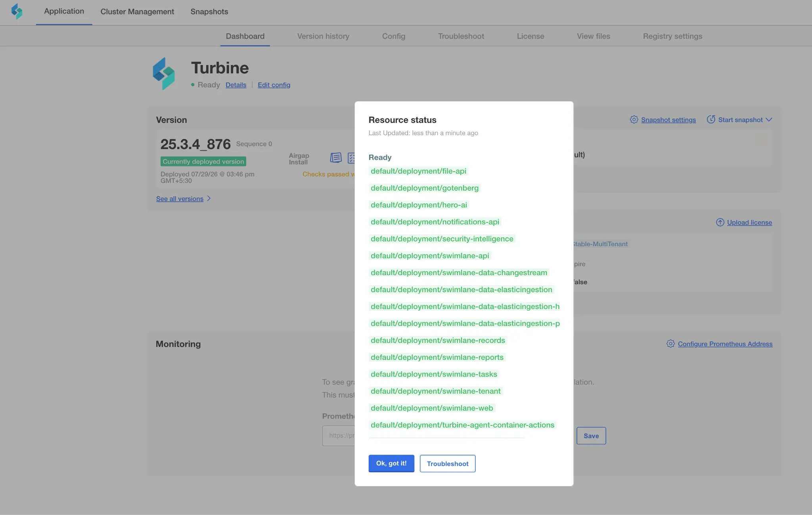Click the Upload license link
The width and height of the screenshot is (812, 515).
[x=749, y=222]
